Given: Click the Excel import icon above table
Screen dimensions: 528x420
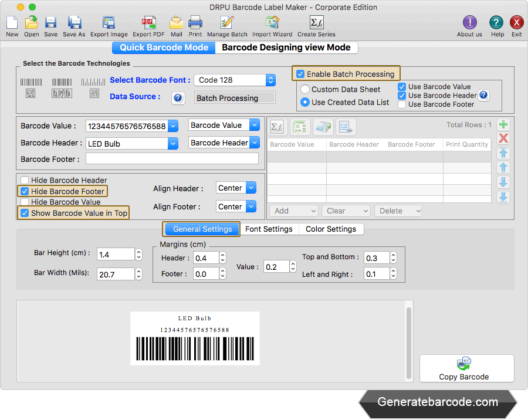Looking at the screenshot, I should [300, 127].
